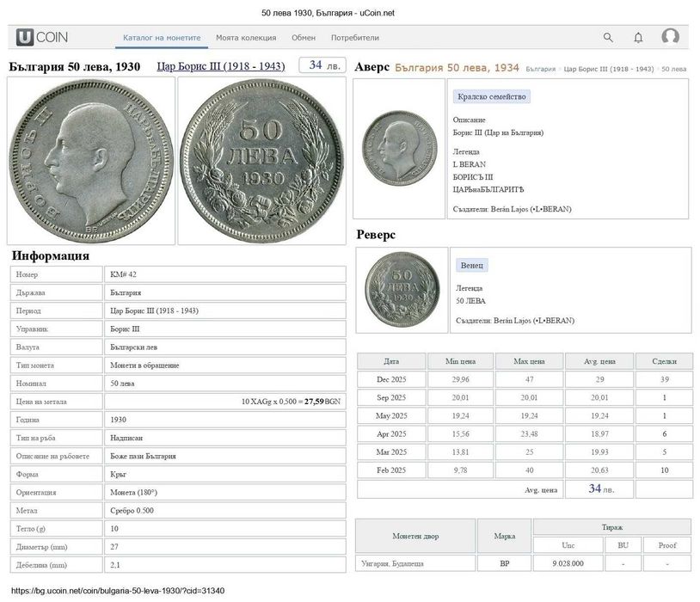
Task: Open the България breadcrumb link
Action: 540,69
